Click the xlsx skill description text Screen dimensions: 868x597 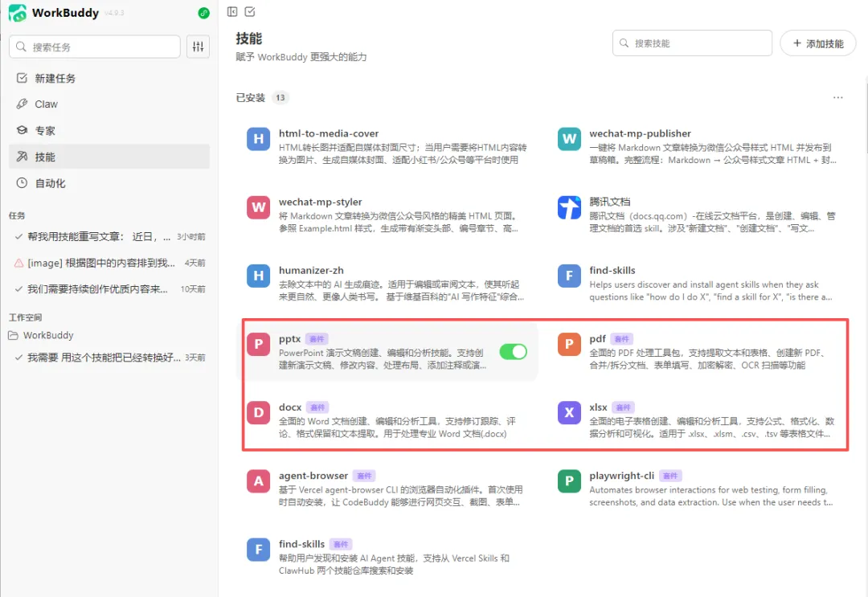(711, 427)
